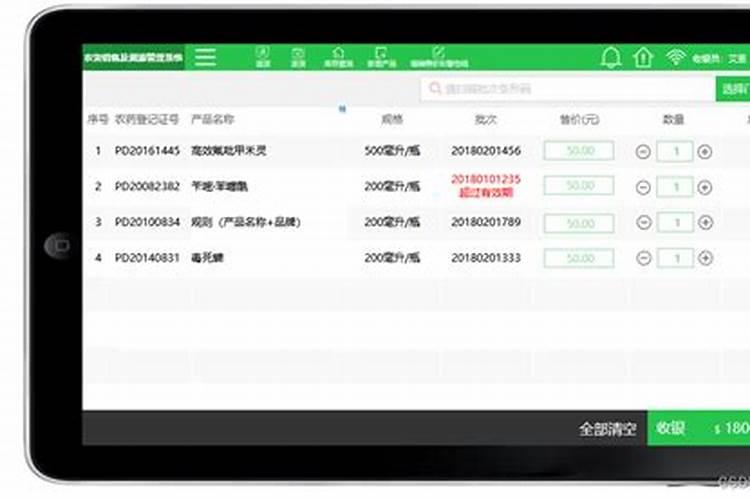Click price field 50.00 in row 3
The height and width of the screenshot is (500, 750).
579,223
